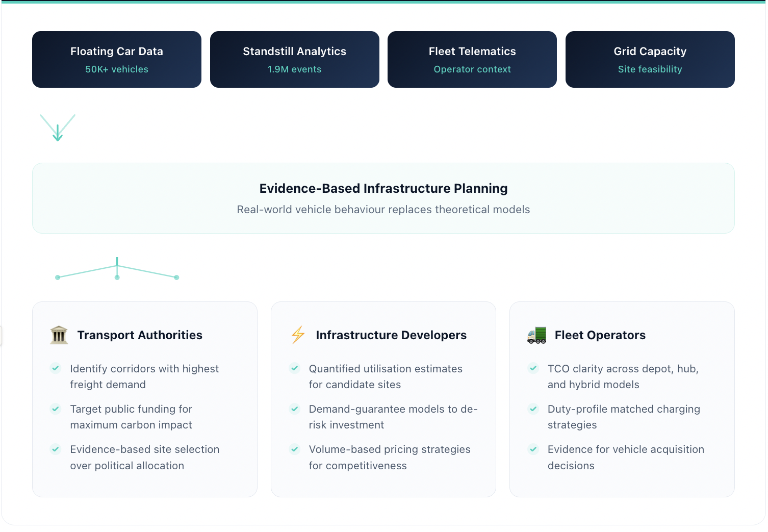Click the checkmark beside quantified utilisation estimates

[294, 368]
